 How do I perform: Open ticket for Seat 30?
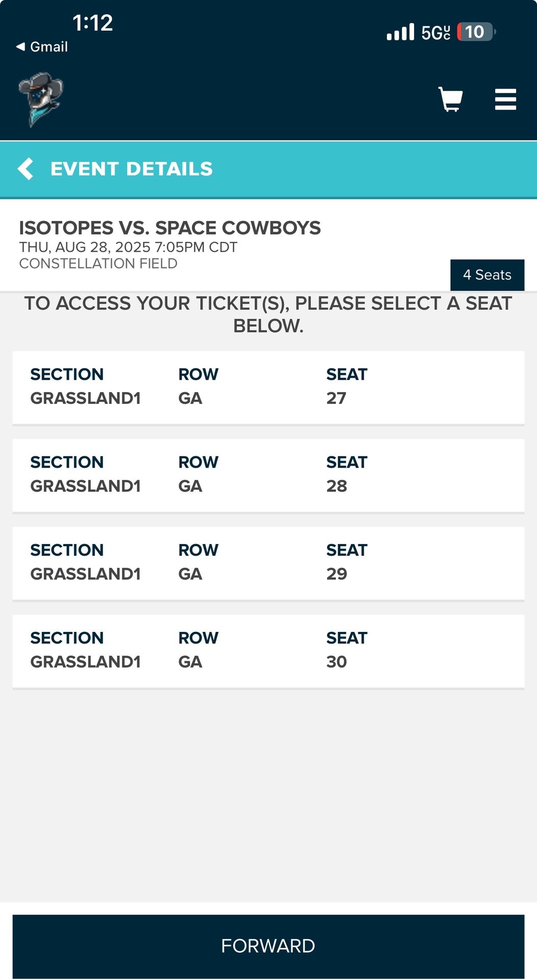click(268, 650)
